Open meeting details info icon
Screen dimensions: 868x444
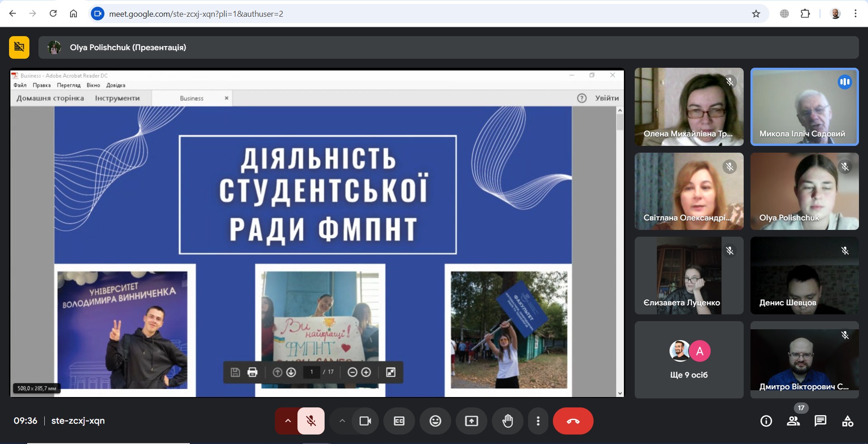pyautogui.click(x=766, y=421)
